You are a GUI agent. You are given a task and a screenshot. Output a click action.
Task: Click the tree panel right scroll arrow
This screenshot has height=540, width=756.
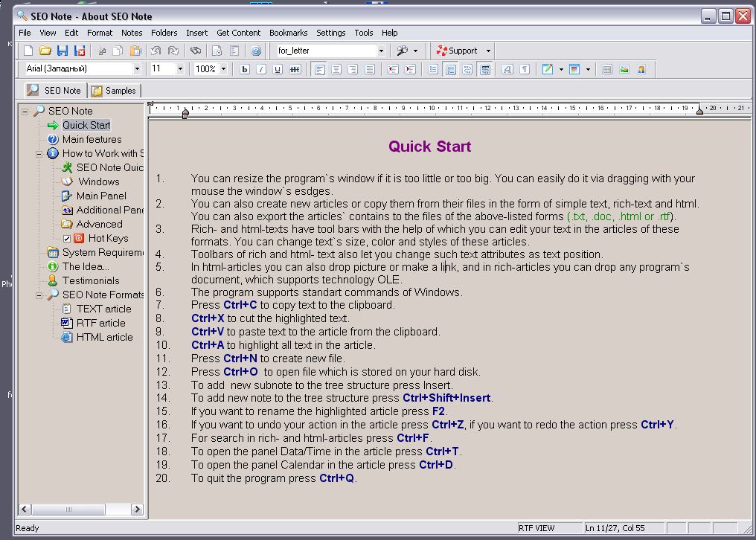point(138,510)
